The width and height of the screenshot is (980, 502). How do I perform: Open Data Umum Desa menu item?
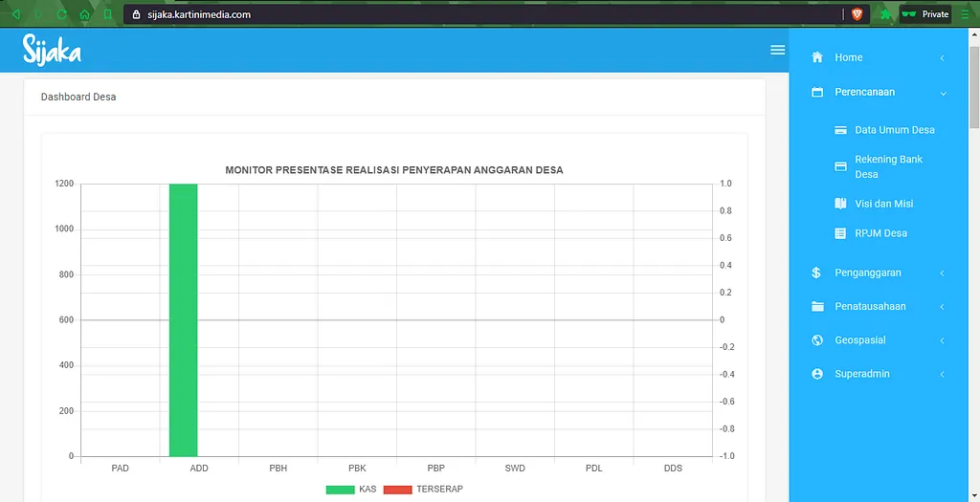point(894,130)
